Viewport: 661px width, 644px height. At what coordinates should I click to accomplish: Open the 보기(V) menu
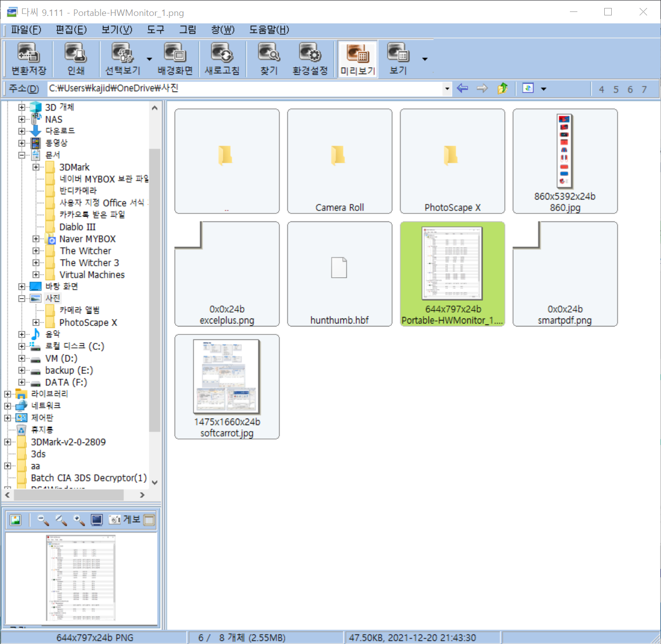pos(117,30)
